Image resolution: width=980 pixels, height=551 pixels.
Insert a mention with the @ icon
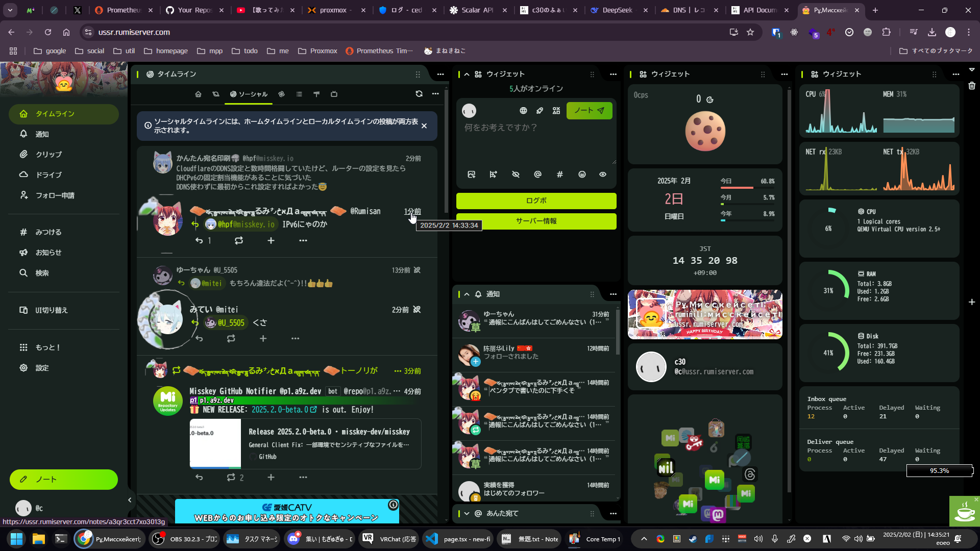pos(537,174)
